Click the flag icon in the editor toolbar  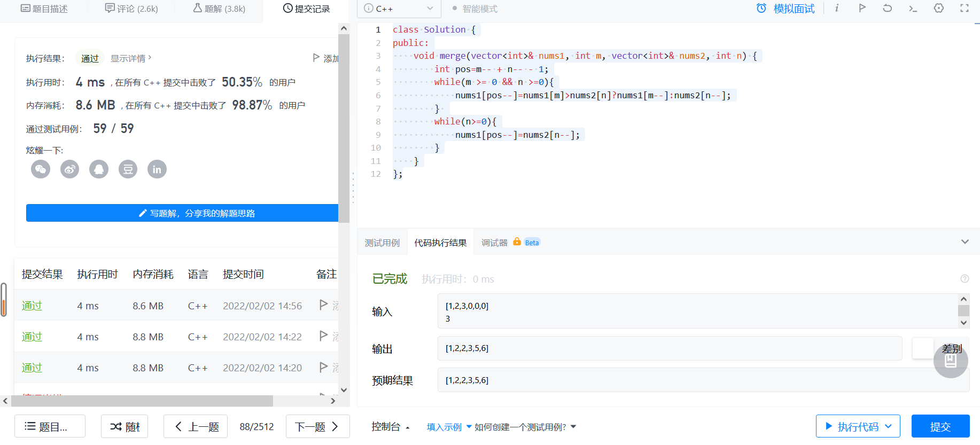point(862,9)
